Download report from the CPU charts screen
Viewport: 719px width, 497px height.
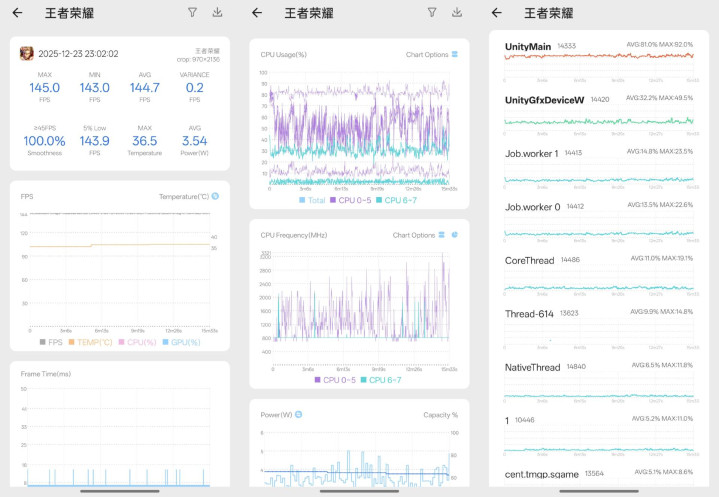[x=457, y=13]
